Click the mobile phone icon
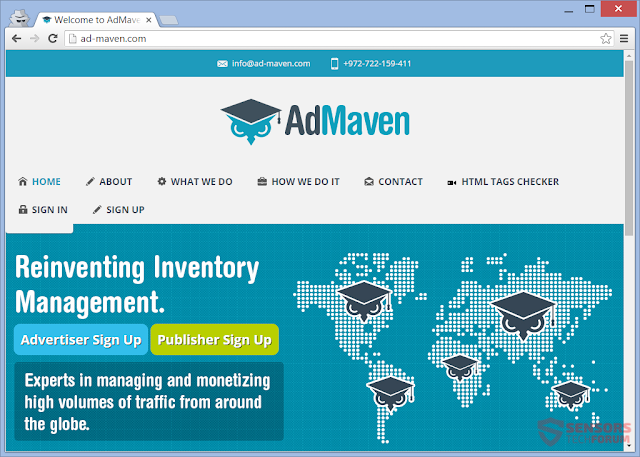Viewport: 640px width, 457px height. pyautogui.click(x=334, y=64)
